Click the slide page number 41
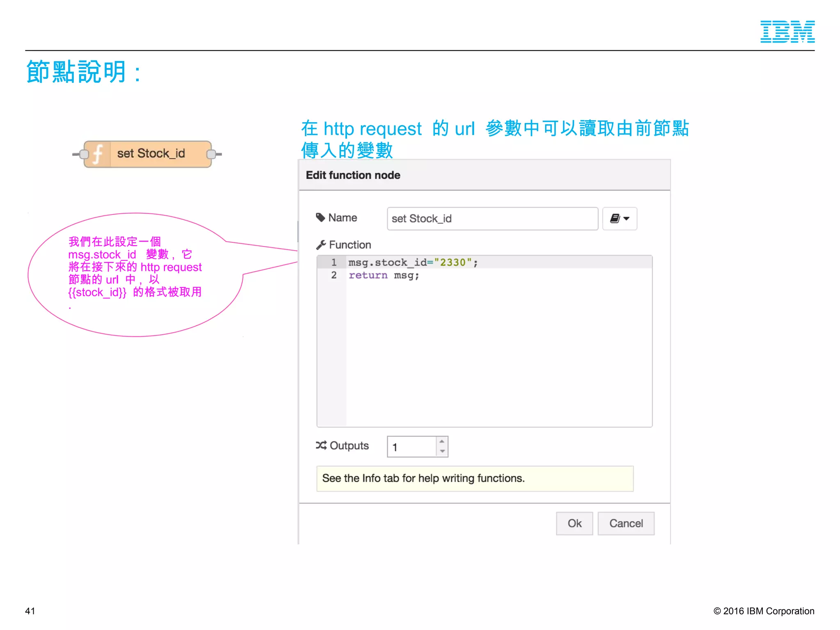This screenshot has width=840, height=630. point(30,611)
